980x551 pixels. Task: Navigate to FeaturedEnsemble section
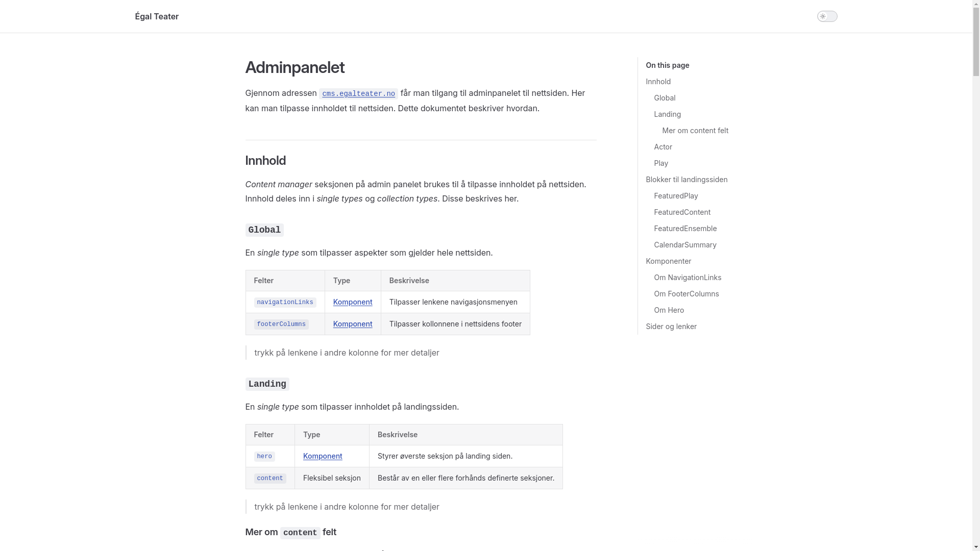[x=685, y=229]
